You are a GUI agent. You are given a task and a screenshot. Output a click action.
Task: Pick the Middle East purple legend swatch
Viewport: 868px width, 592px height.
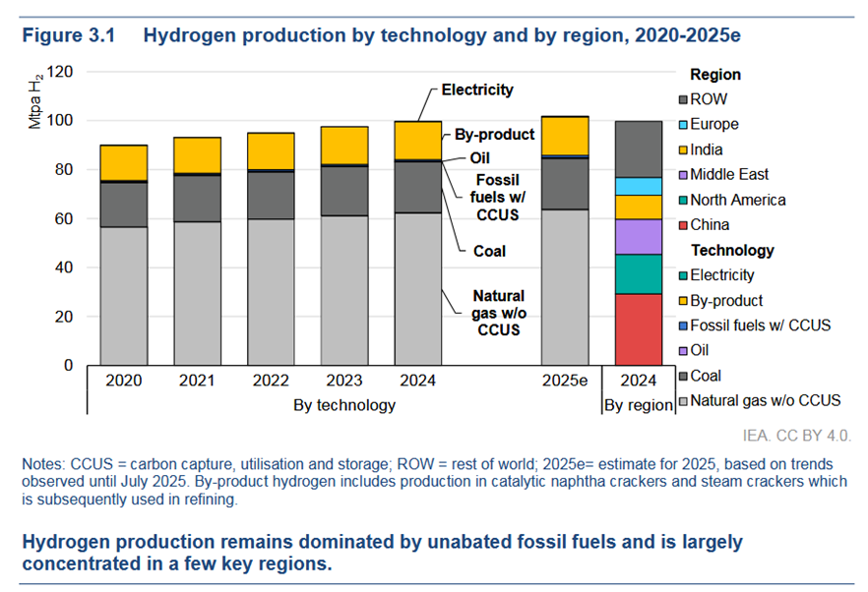pos(681,175)
